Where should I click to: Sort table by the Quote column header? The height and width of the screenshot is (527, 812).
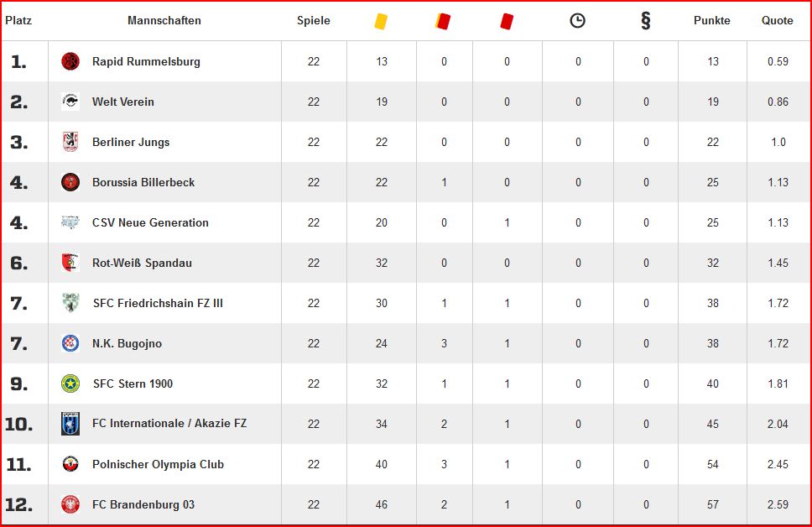[778, 21]
